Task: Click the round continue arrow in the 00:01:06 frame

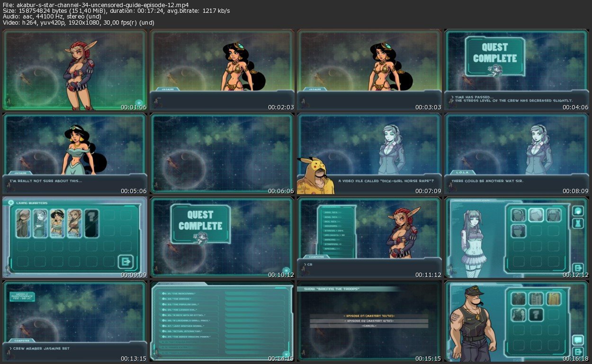Action: pyautogui.click(x=139, y=102)
